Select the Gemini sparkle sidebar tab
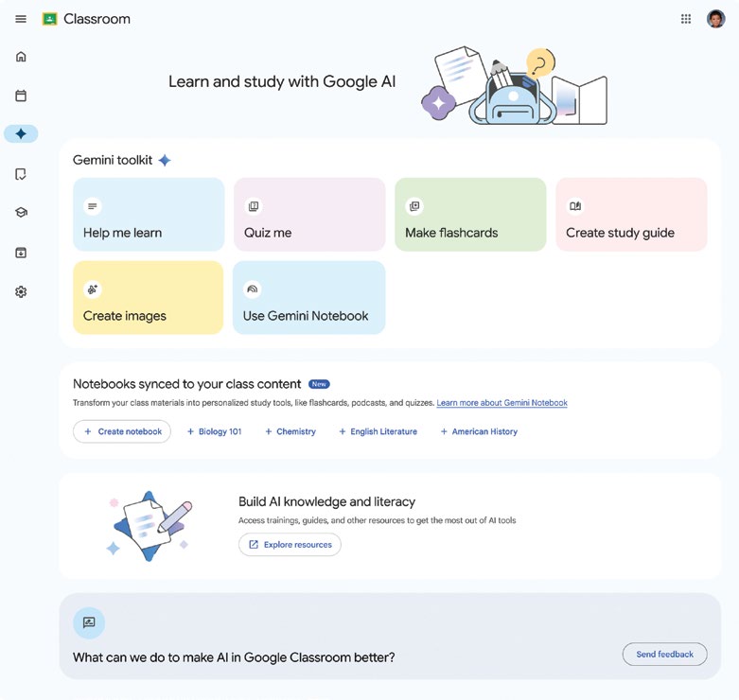Screen dimensions: 739x700 21,133
